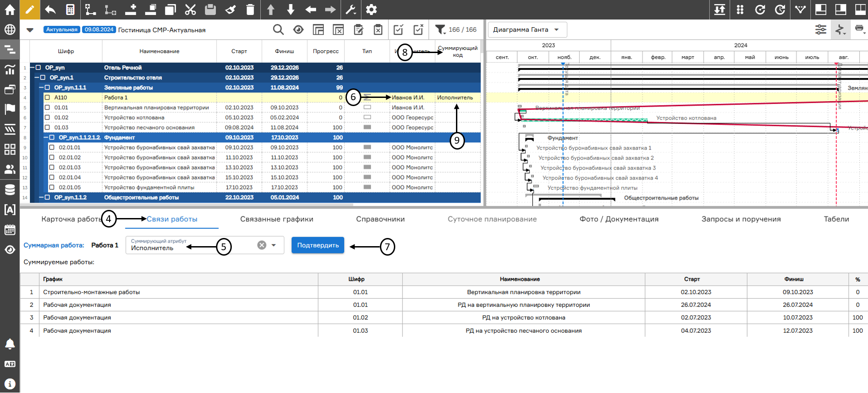Open the Карточка работы tab
Screen dimensions: 868x393
point(72,219)
